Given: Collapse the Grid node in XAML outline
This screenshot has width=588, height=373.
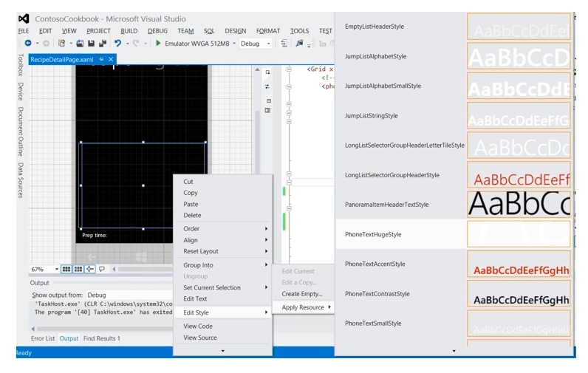Looking at the screenshot, I should point(289,69).
